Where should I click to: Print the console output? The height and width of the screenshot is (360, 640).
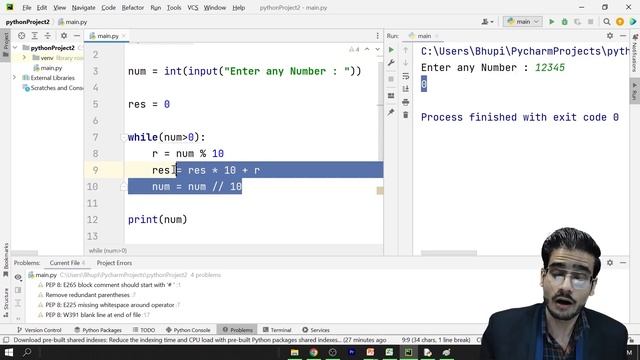(405, 102)
